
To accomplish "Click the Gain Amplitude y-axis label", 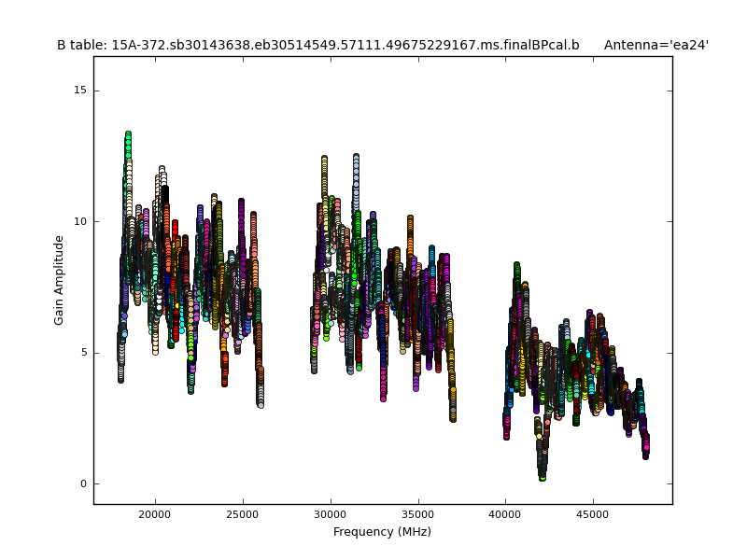I will point(59,280).
